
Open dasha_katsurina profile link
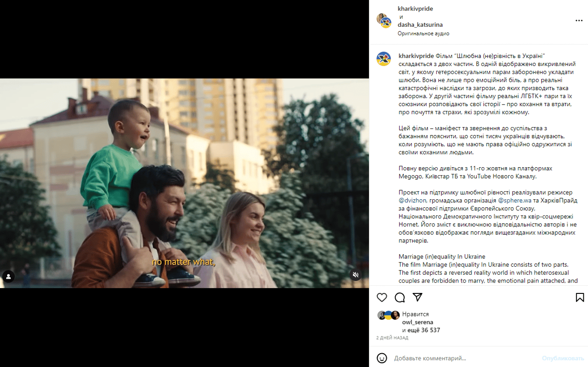(x=420, y=25)
